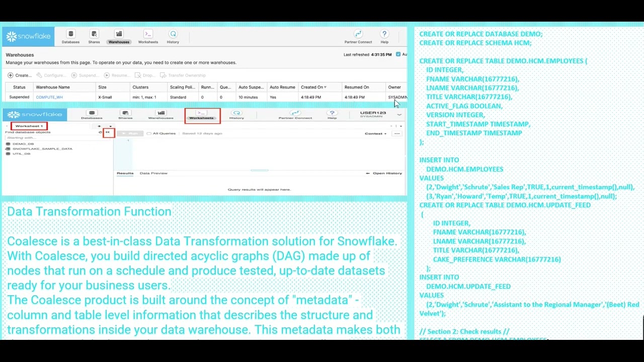This screenshot has width=644, height=362.
Task: Open History in the lower worksheet window navigation
Action: click(x=236, y=115)
